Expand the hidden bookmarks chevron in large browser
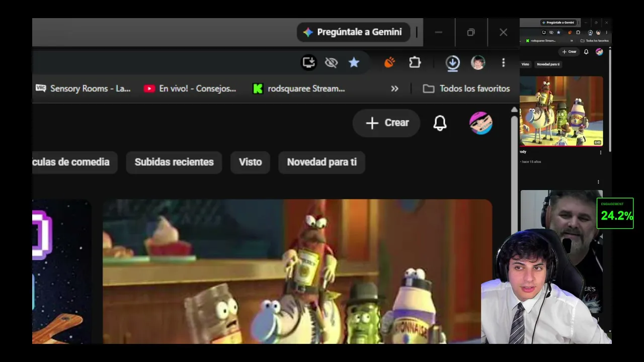This screenshot has height=362, width=644. click(x=394, y=88)
